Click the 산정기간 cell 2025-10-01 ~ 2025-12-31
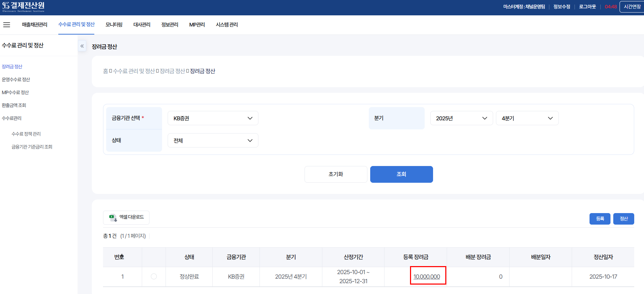The width and height of the screenshot is (644, 294). click(353, 277)
